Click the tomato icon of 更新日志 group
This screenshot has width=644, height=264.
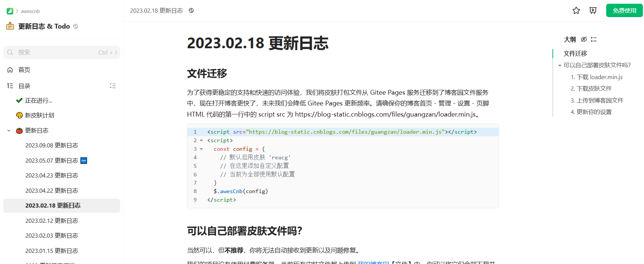pyautogui.click(x=19, y=131)
